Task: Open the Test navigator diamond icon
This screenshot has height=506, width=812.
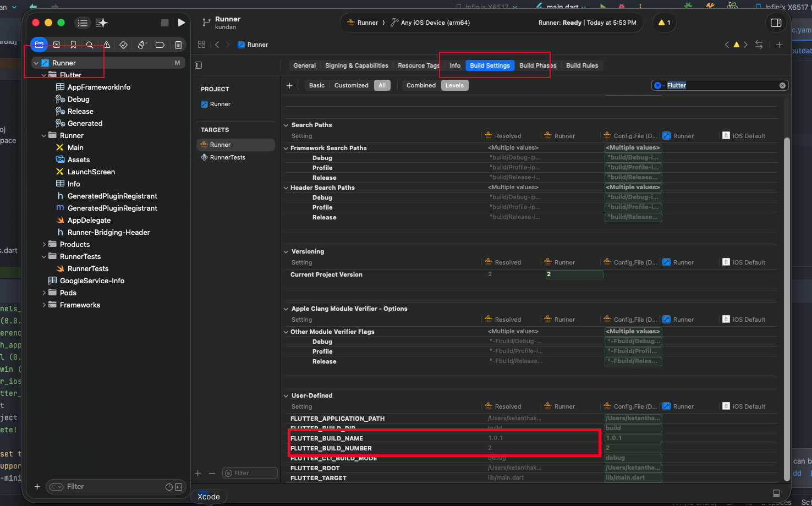Action: point(124,45)
